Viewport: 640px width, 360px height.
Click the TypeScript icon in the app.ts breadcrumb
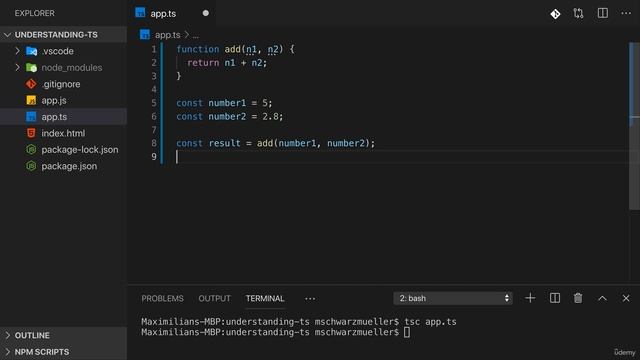click(x=145, y=35)
